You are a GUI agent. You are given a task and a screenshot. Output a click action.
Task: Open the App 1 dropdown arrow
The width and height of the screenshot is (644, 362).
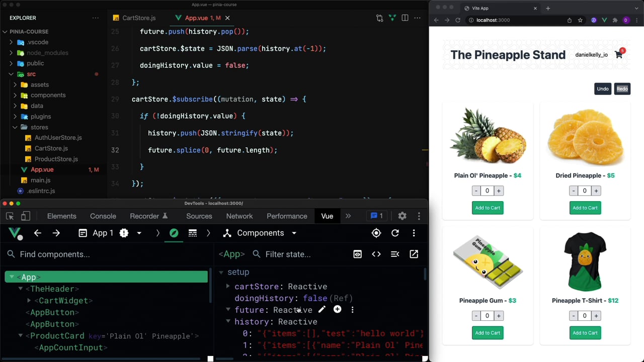139,233
